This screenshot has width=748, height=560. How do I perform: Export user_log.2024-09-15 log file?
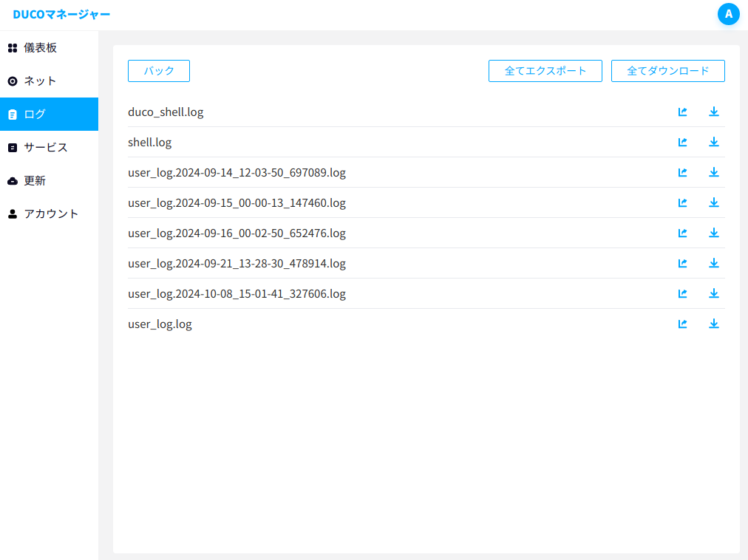[683, 202]
